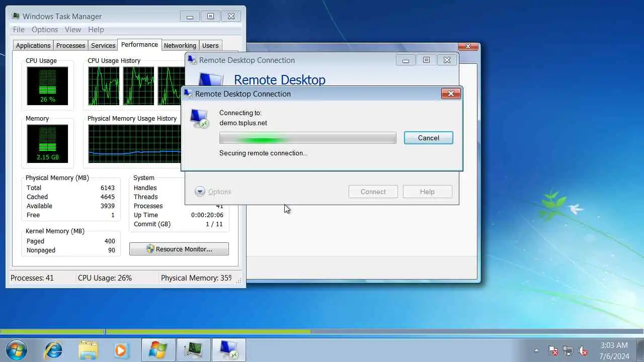Open the View menu in Task Manager
Viewport: 644px width, 362px height.
73,30
